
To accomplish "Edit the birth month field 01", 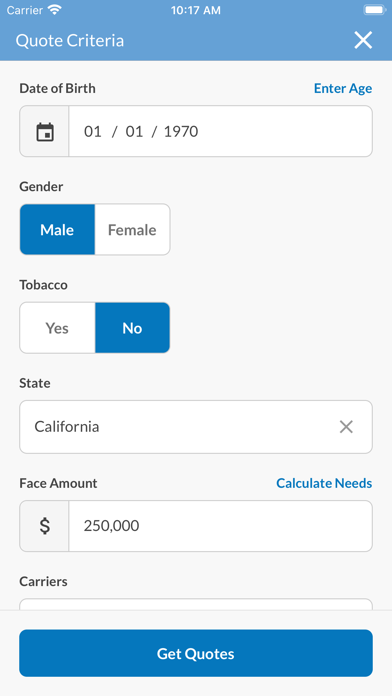I will [x=93, y=132].
